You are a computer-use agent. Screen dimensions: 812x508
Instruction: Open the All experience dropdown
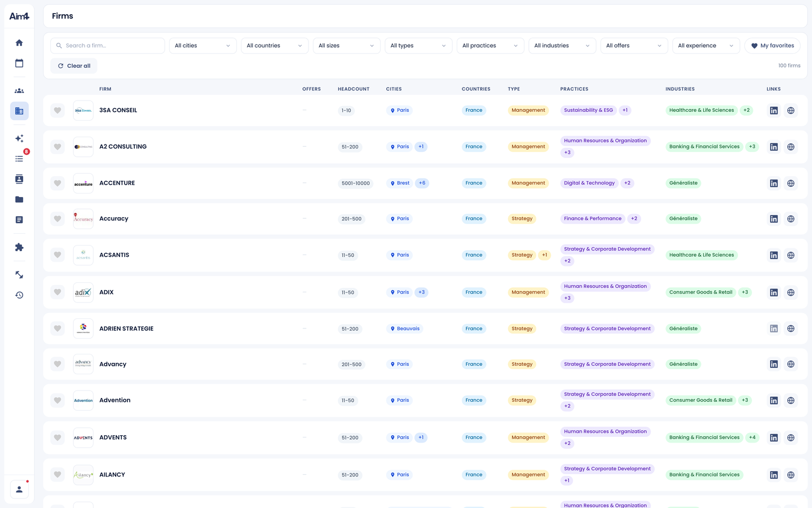(x=706, y=46)
